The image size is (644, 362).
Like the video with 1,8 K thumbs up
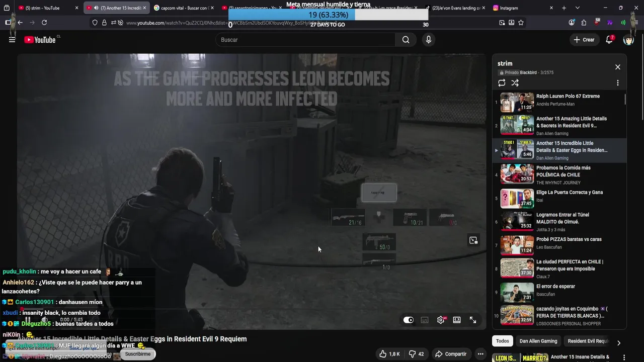tap(389, 354)
